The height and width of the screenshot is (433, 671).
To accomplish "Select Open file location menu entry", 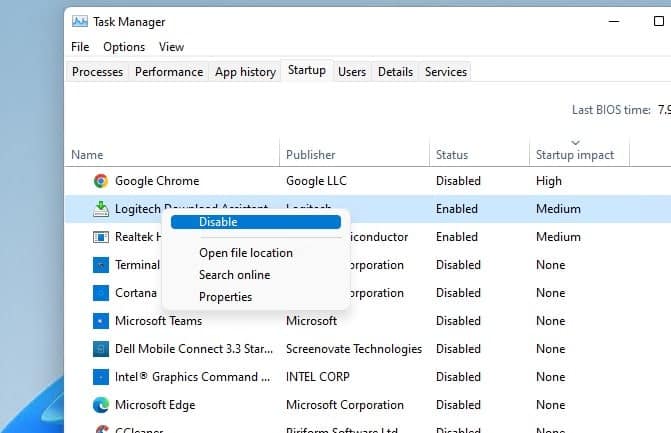I will pyautogui.click(x=246, y=253).
